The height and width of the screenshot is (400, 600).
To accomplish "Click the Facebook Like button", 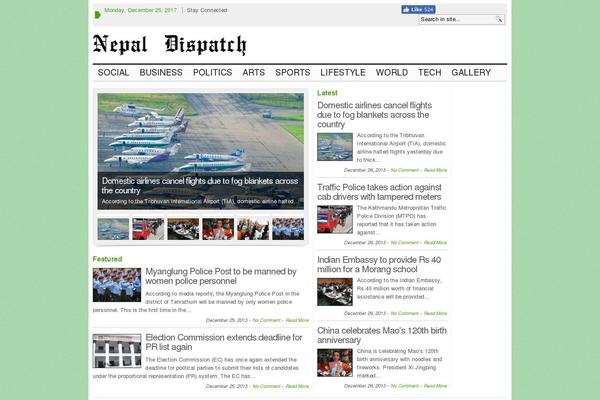I will tap(418, 10).
